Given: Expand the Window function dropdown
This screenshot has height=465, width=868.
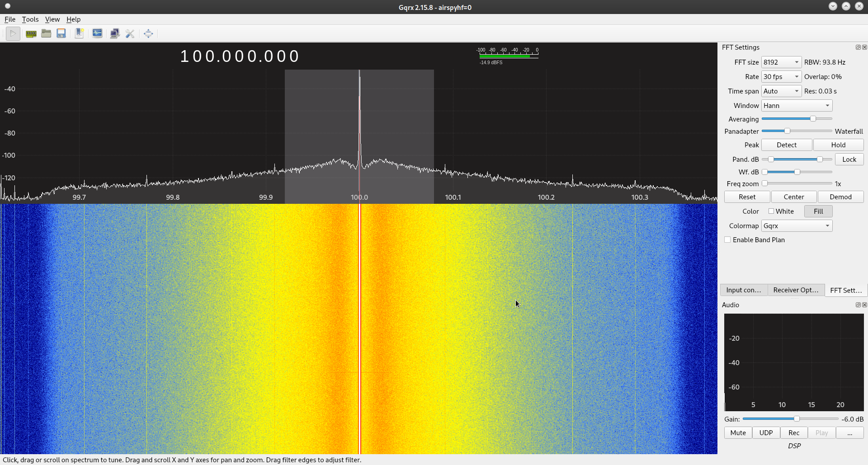Looking at the screenshot, I should coord(797,106).
